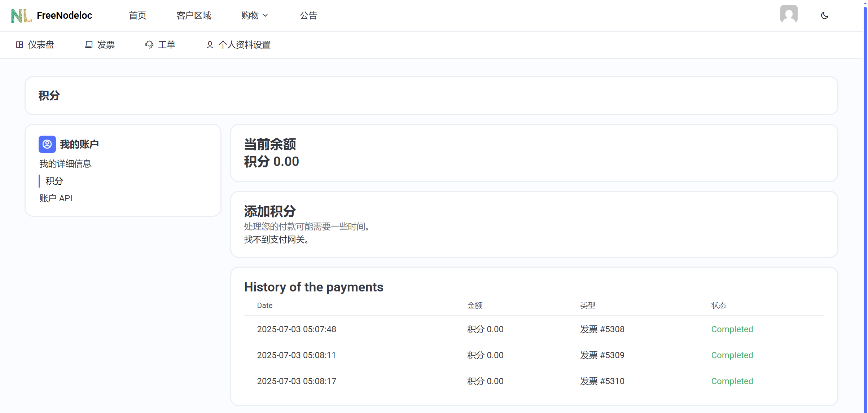Click the 类型 column header

point(588,306)
